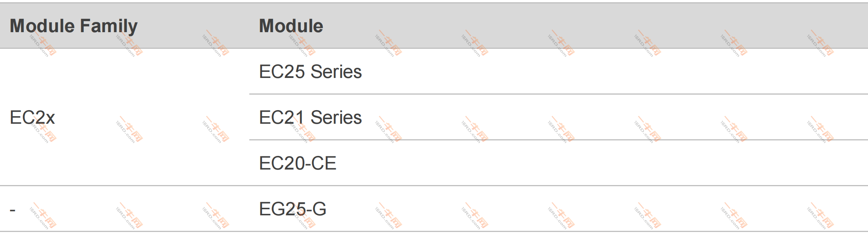Click the dash in the last row
Viewport: 868px width, 235px height.
point(13,209)
